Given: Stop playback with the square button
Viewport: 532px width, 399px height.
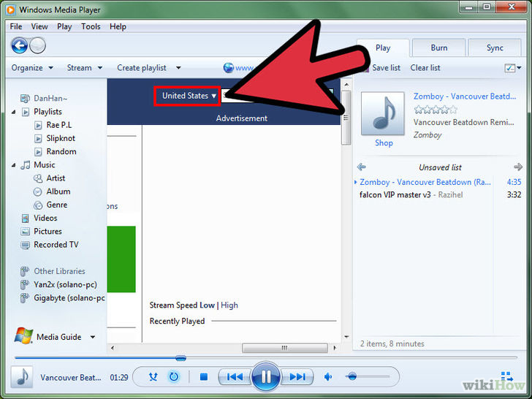Looking at the screenshot, I should click(x=204, y=376).
